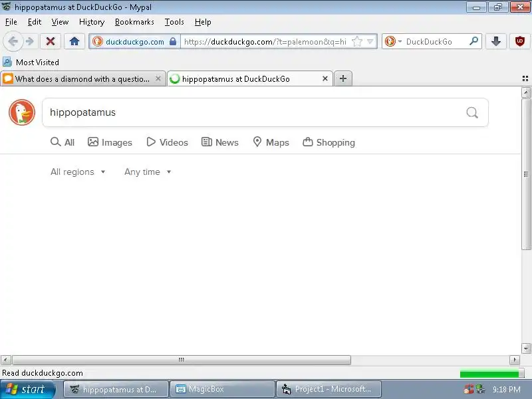The image size is (532, 399).
Task: Click the URL text in the address bar
Action: [265, 42]
